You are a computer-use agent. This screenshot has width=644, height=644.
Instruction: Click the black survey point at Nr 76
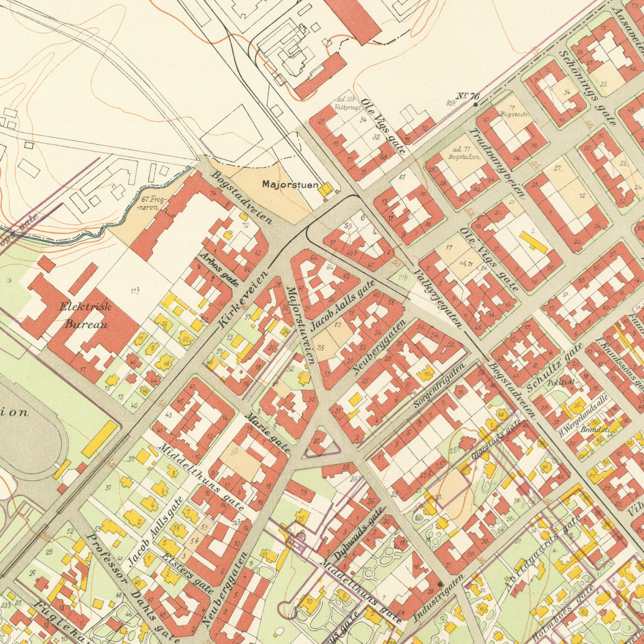point(476,105)
